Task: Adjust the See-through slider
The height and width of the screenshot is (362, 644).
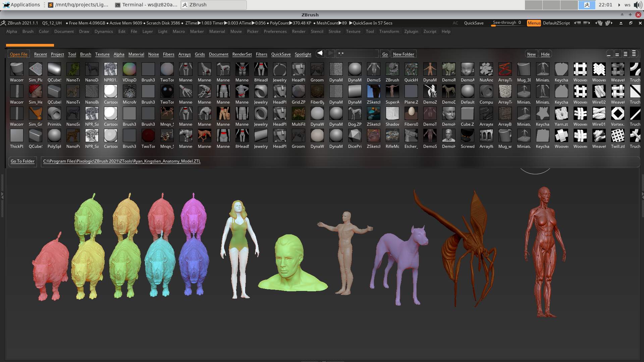Action: 506,23
